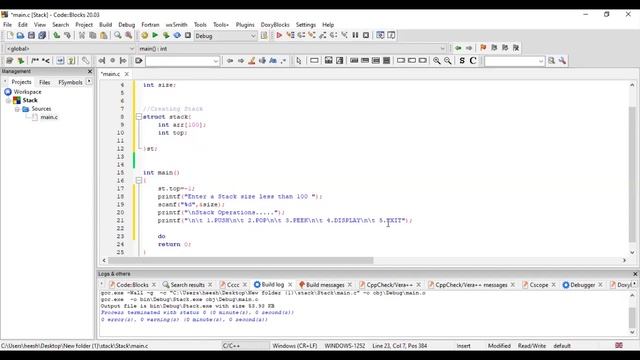Cut selection using the scissors icon
The width and height of the screenshot is (640, 360).
[82, 36]
